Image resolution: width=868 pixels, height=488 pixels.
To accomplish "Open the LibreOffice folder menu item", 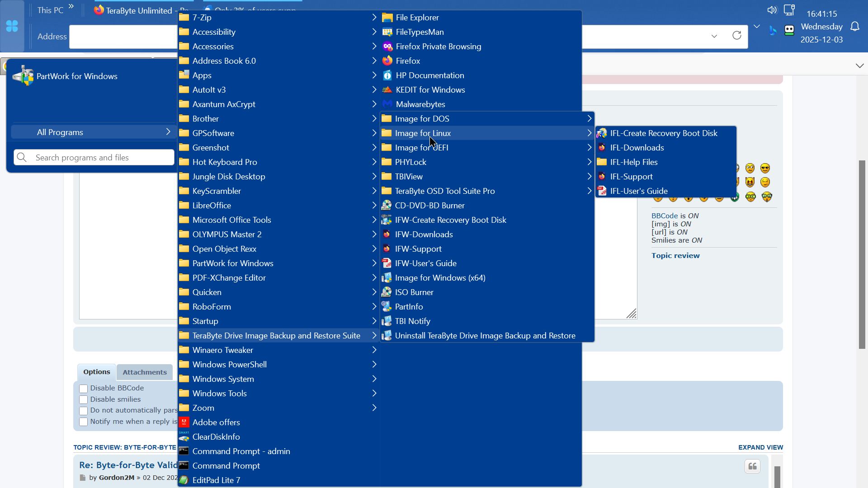I will [x=278, y=206].
